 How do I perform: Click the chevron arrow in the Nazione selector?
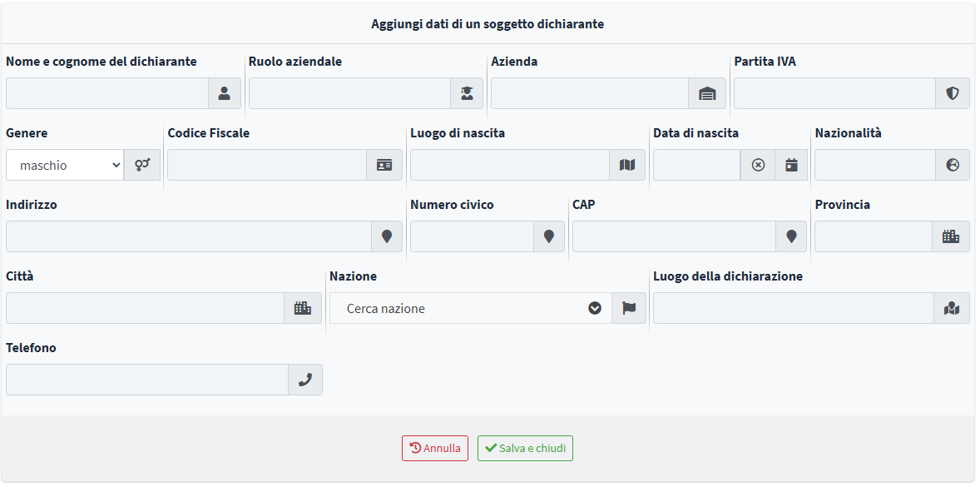click(x=594, y=308)
